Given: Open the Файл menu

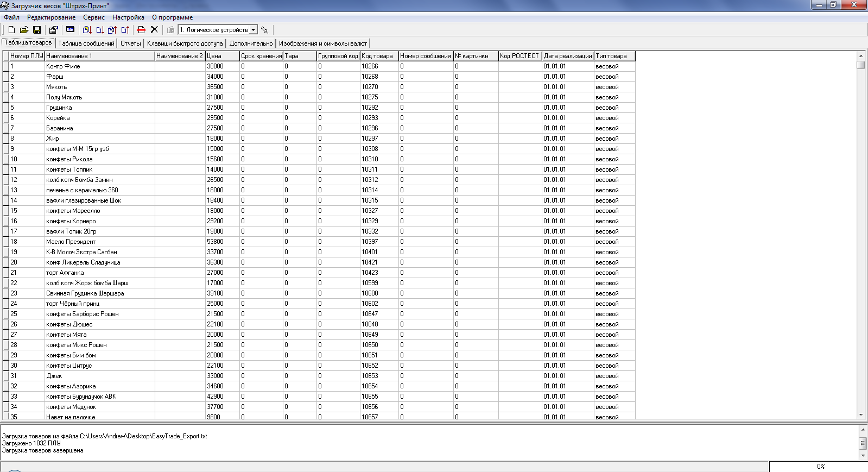Looking at the screenshot, I should tap(11, 17).
